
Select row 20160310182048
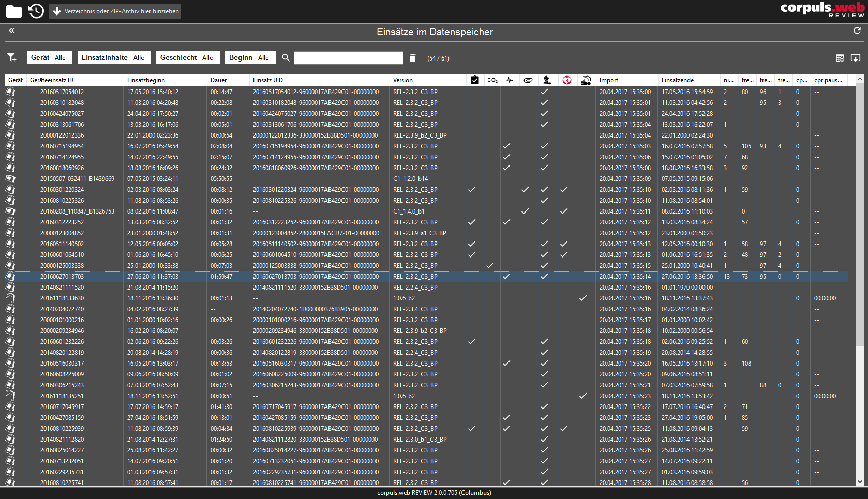click(426, 102)
